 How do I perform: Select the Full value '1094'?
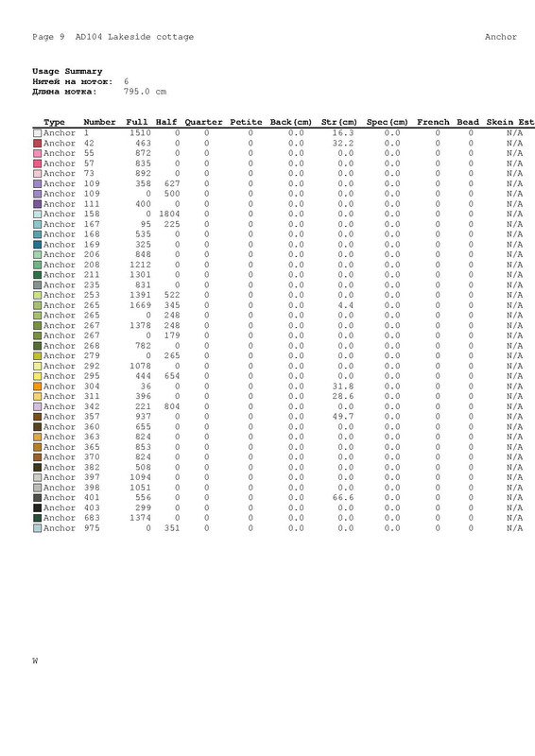(x=141, y=477)
